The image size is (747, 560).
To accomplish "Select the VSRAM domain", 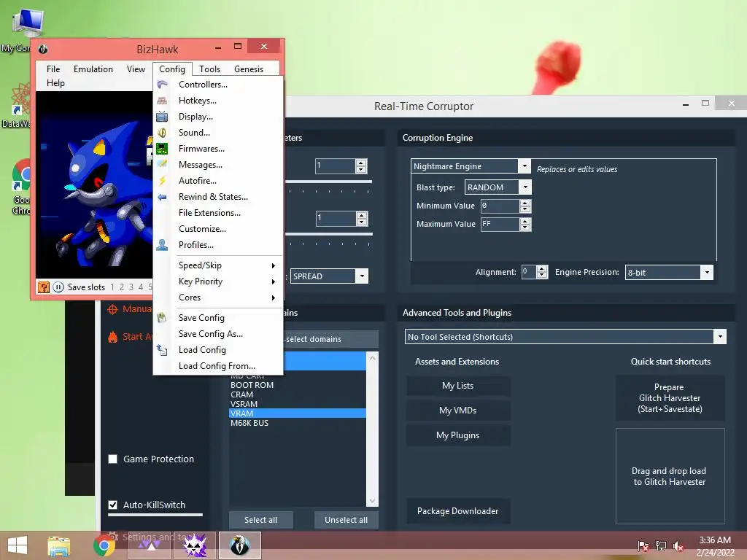I will (298, 404).
